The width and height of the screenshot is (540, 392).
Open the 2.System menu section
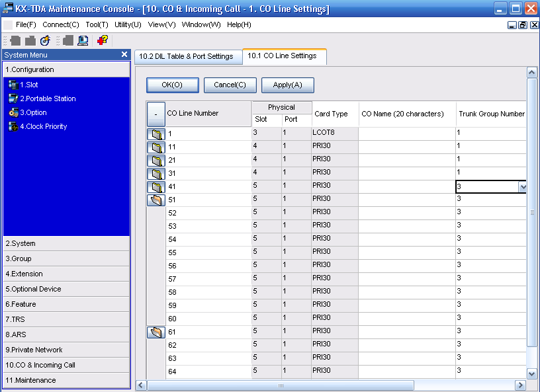point(66,243)
